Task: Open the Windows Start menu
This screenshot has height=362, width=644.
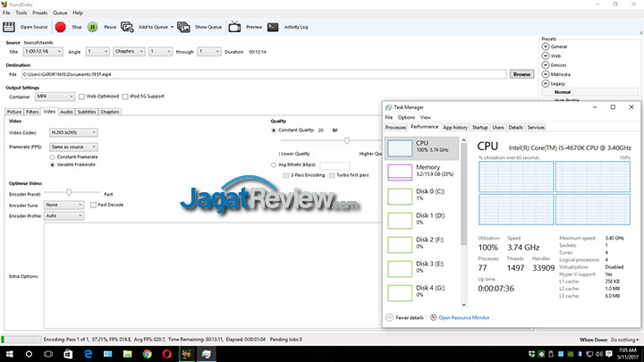Action: click(9, 354)
